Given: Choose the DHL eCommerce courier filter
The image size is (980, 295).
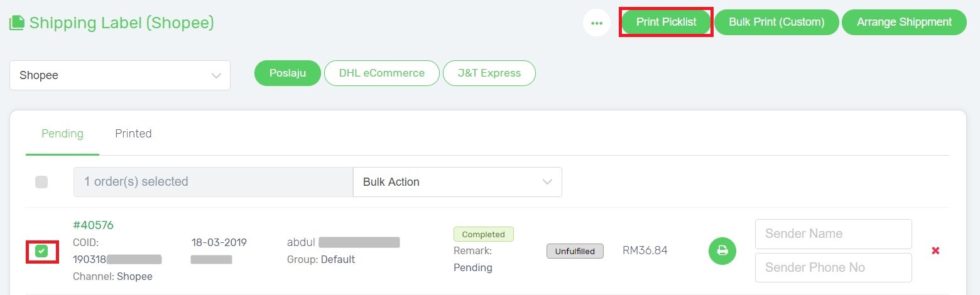Looking at the screenshot, I should (382, 73).
